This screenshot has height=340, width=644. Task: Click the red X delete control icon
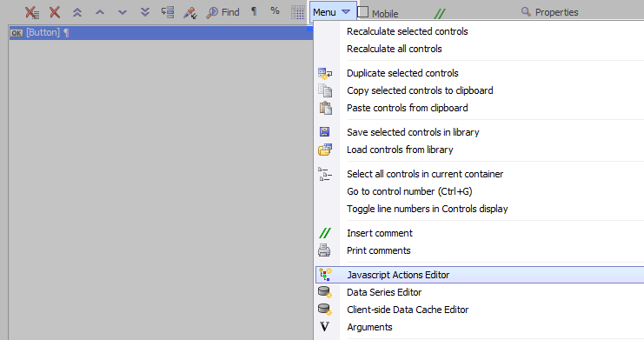[55, 12]
